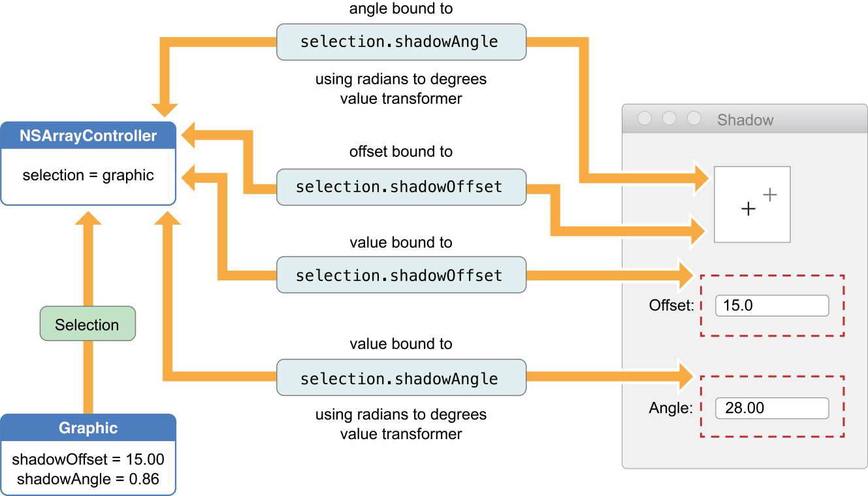Select the blue Graphic header
This screenshot has width=868, height=496.
tap(88, 428)
